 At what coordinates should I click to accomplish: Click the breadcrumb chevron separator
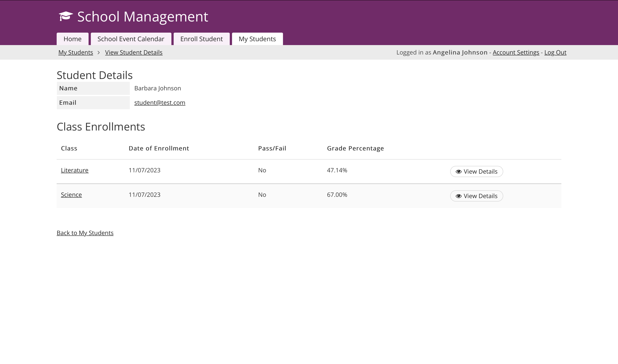click(x=99, y=52)
